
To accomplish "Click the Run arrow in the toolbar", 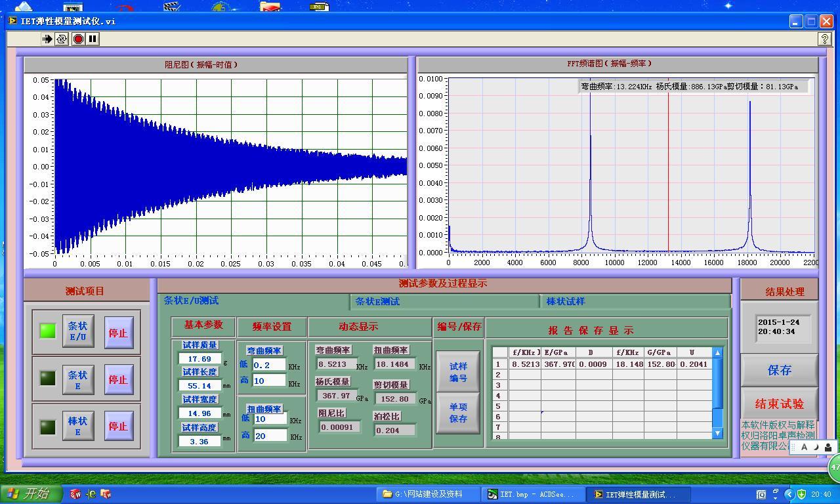I will 47,39.
